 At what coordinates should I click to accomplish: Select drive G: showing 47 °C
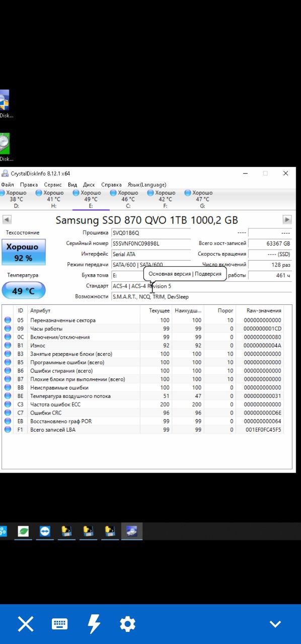[199, 199]
